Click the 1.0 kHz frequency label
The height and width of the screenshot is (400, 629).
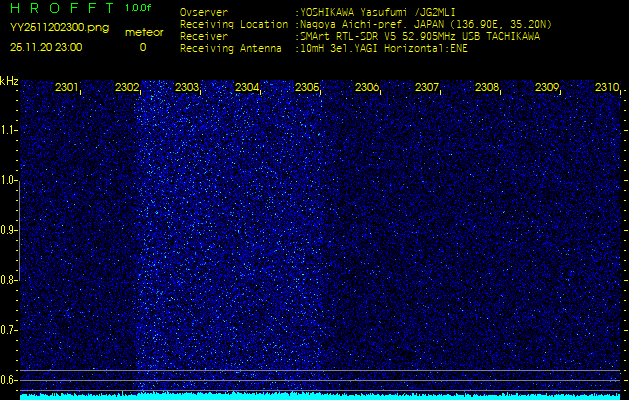coord(9,180)
